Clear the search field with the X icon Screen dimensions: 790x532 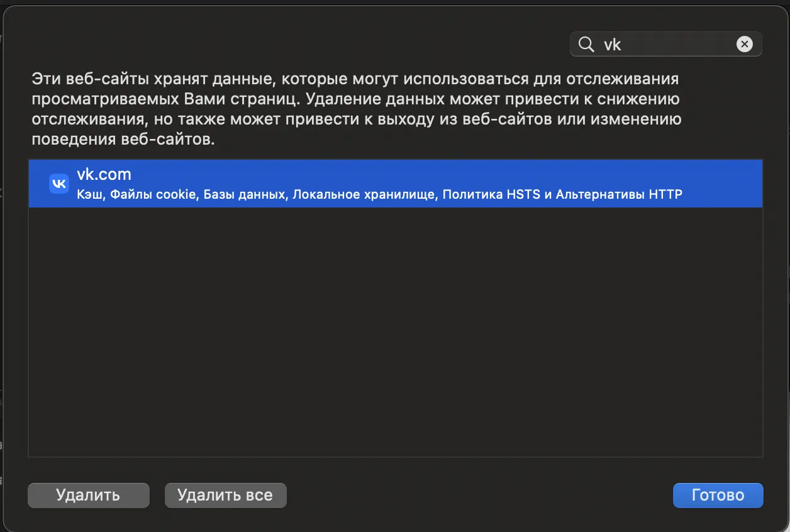point(744,44)
